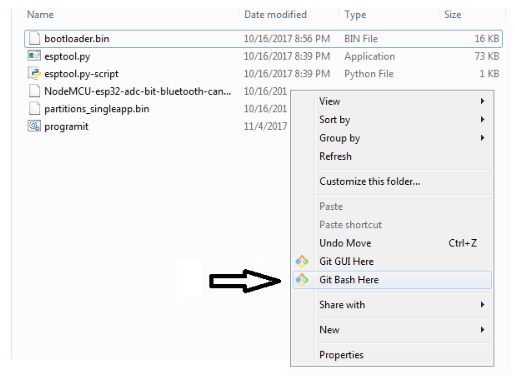Viewport: 515px width, 377px height.
Task: Expand the arrow next to New
Action: [482, 330]
